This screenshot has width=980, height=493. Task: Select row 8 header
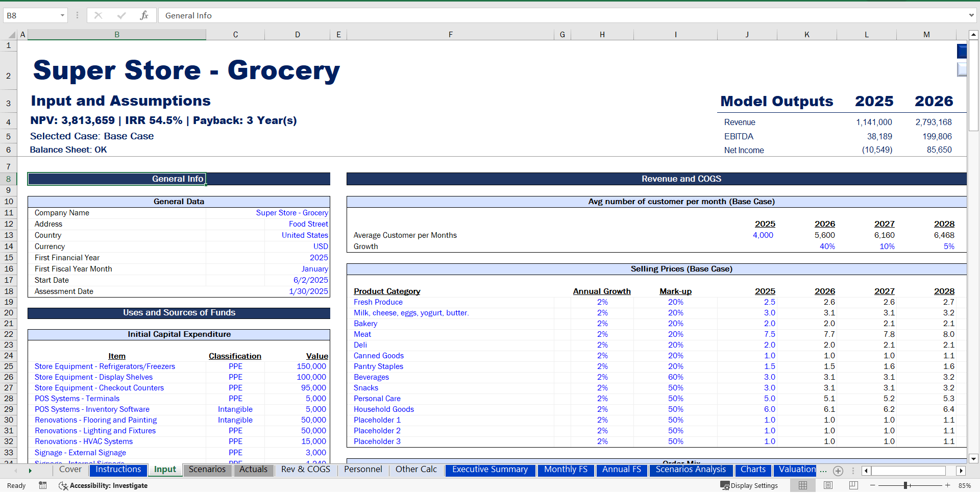click(x=9, y=179)
